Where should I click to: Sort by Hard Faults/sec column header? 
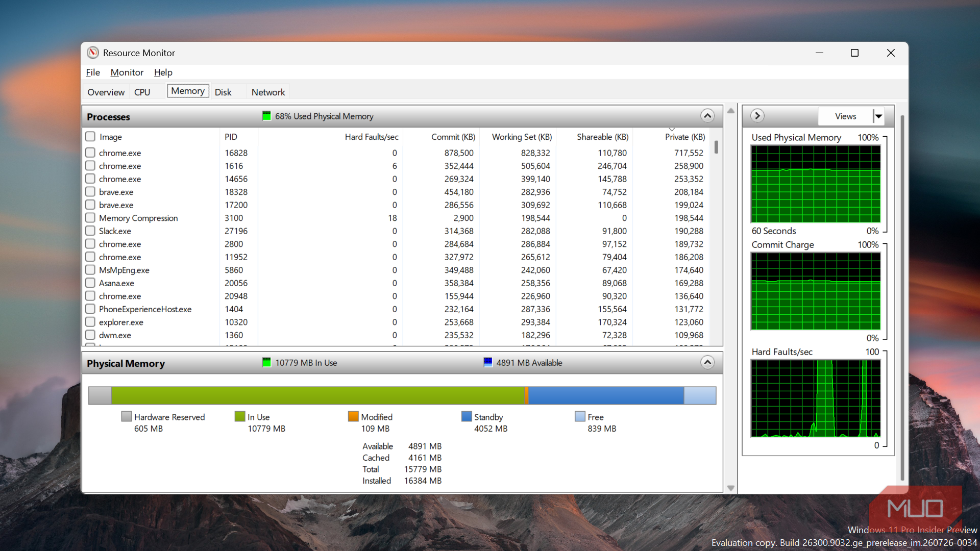[371, 137]
